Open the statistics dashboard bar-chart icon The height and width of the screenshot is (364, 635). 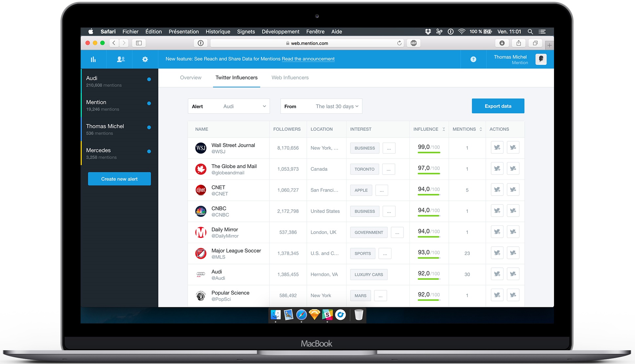(93, 59)
